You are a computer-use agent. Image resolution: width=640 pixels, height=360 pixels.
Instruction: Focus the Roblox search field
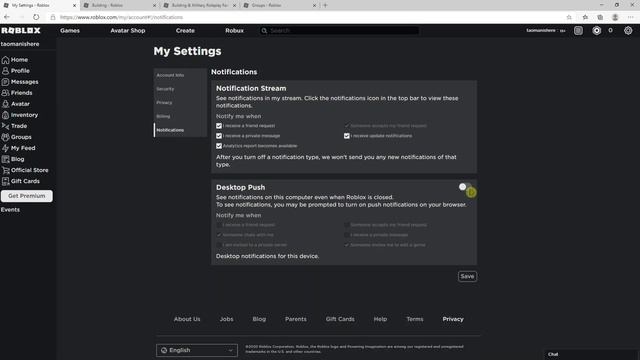click(x=339, y=31)
